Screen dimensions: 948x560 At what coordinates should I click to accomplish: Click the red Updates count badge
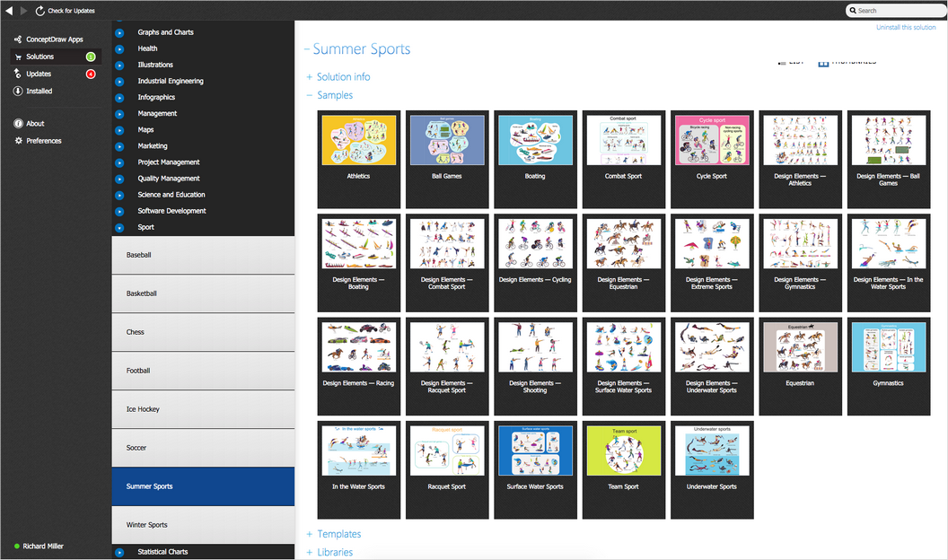coord(91,74)
